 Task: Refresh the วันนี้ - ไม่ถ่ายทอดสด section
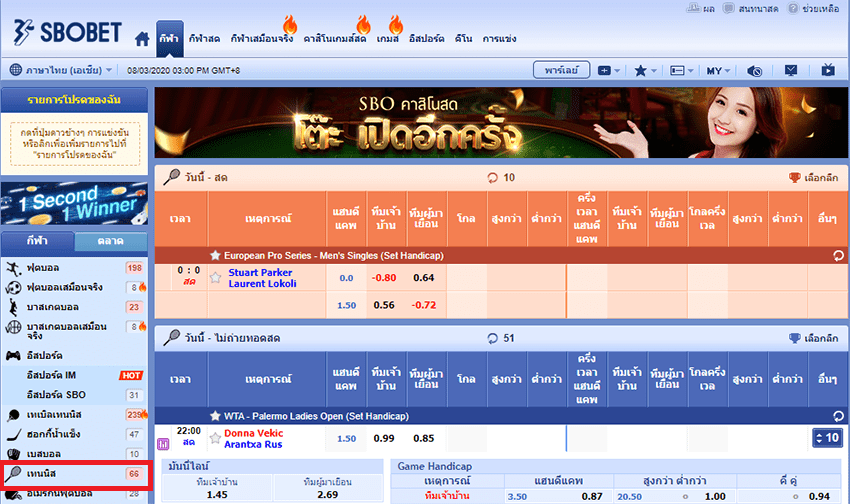click(x=492, y=338)
